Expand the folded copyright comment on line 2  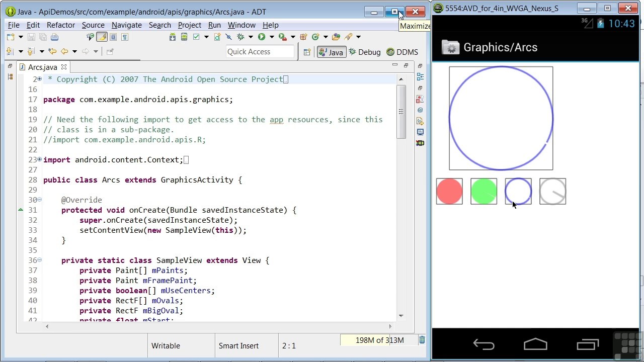click(39, 79)
